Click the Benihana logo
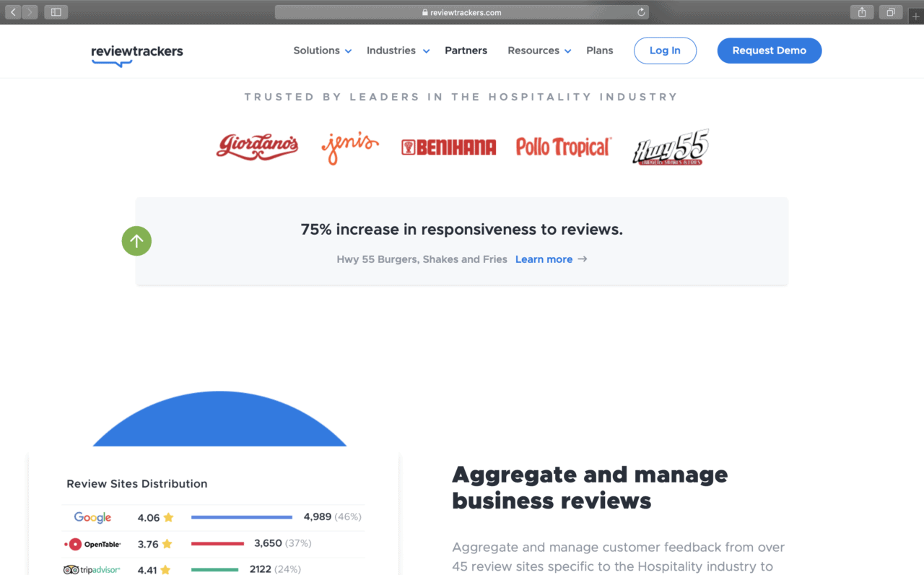Viewport: 924px width, 575px height. [x=448, y=147]
